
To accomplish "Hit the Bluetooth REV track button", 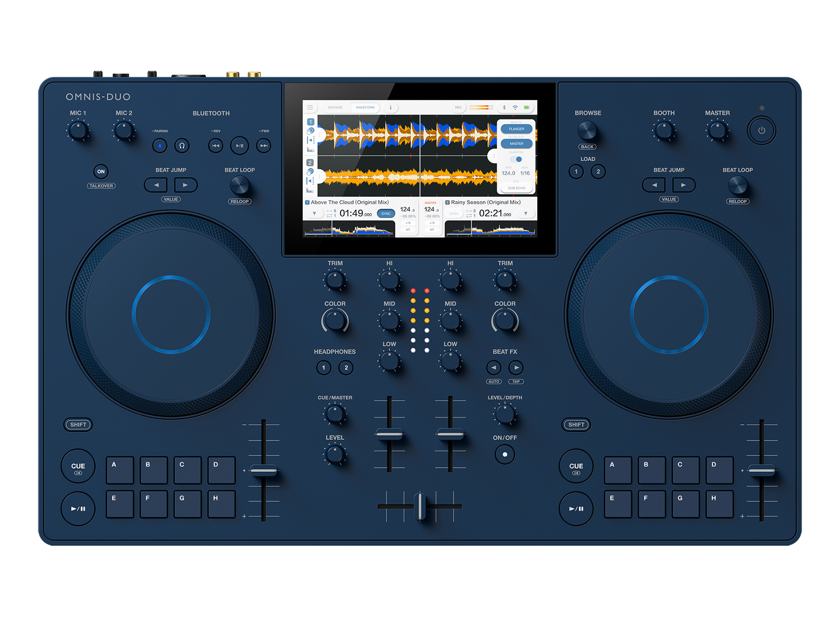I will (x=216, y=146).
